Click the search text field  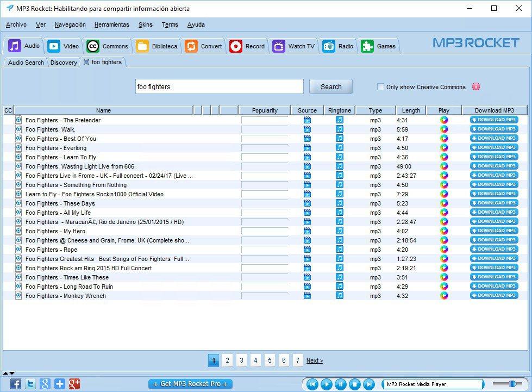point(219,86)
